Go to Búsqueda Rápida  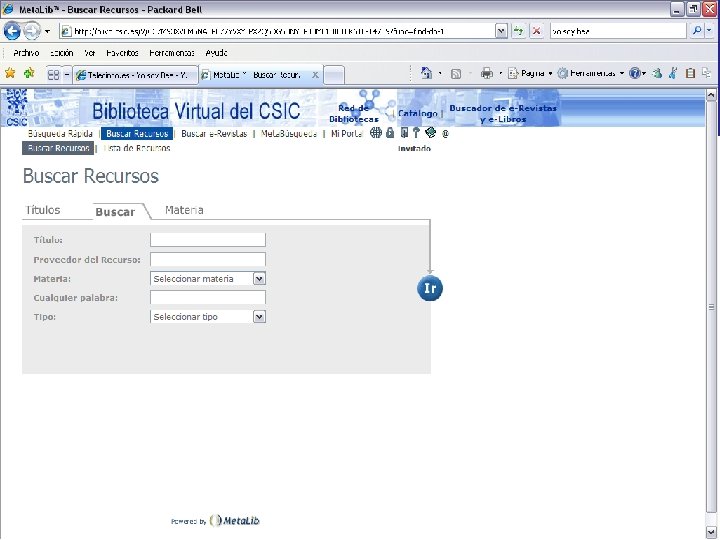pyautogui.click(x=60, y=134)
